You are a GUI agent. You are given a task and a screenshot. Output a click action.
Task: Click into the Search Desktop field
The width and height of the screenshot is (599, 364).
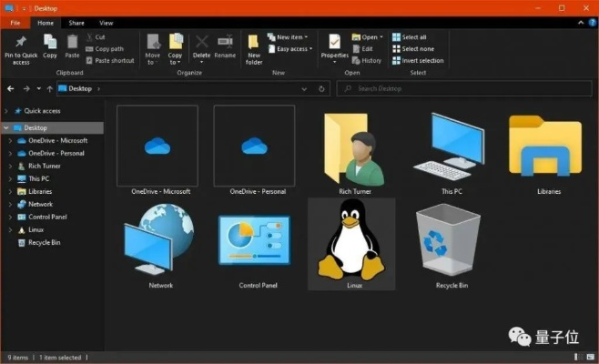click(464, 88)
